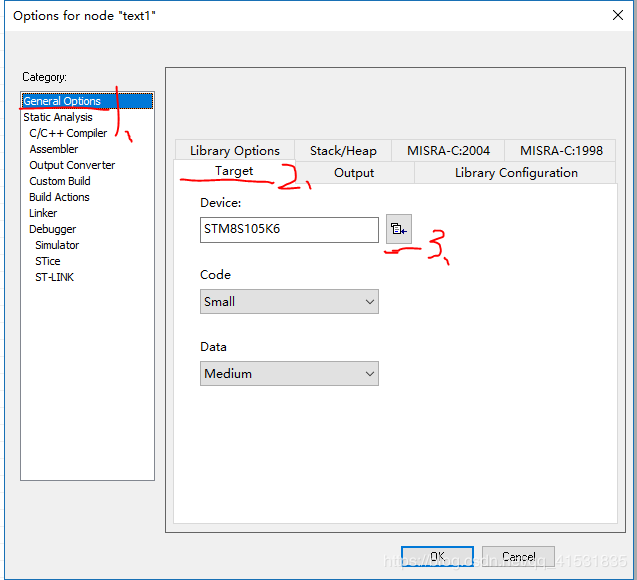Image resolution: width=637 pixels, height=580 pixels.
Task: Choose the Assembler category
Action: click(54, 149)
